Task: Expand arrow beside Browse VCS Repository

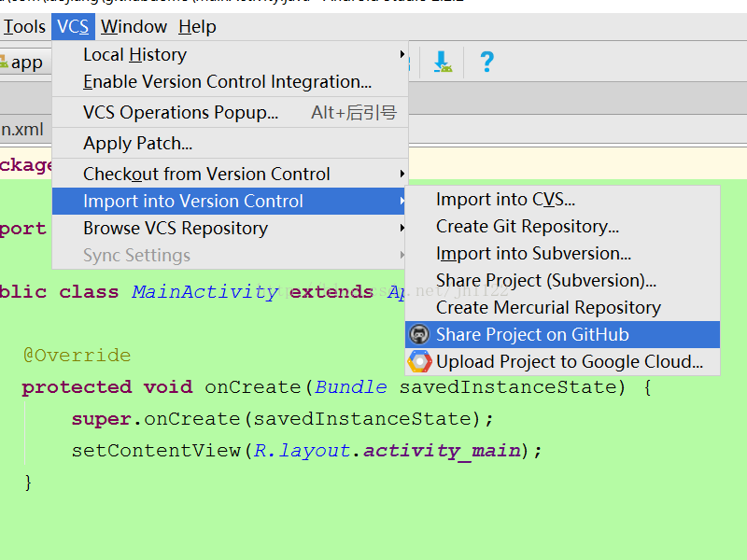Action: [x=402, y=228]
